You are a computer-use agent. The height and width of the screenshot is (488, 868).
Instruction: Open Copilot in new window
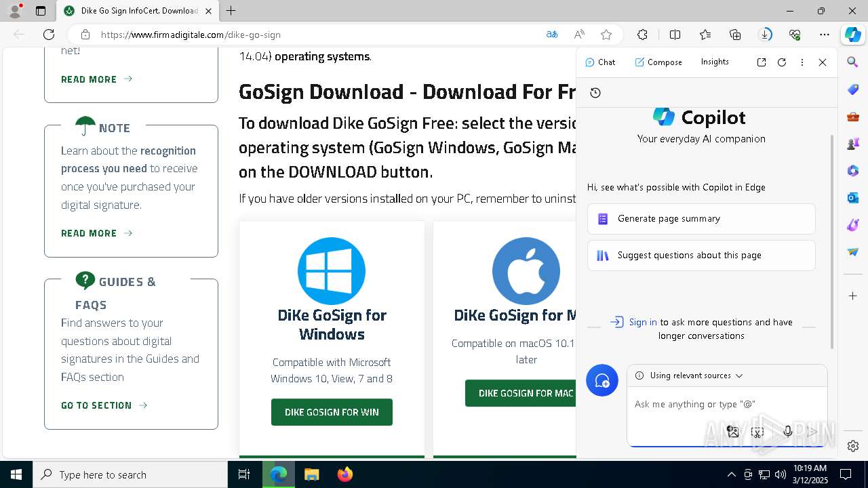point(762,62)
